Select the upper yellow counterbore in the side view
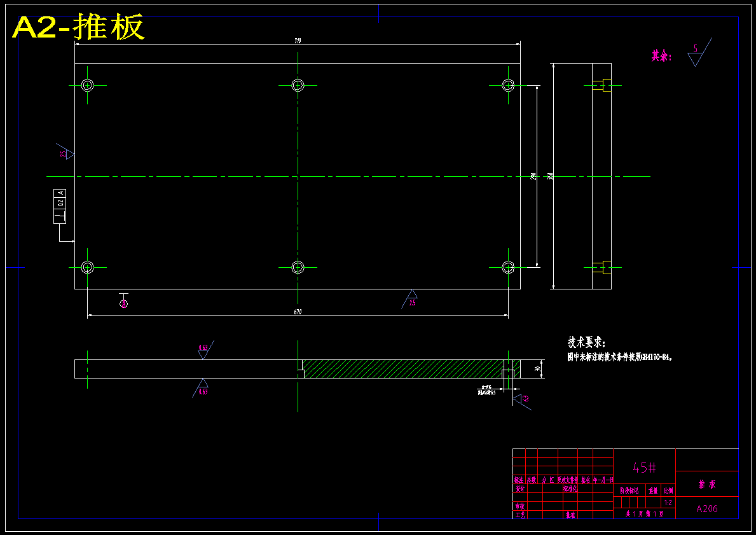The image size is (756, 535). click(601, 85)
